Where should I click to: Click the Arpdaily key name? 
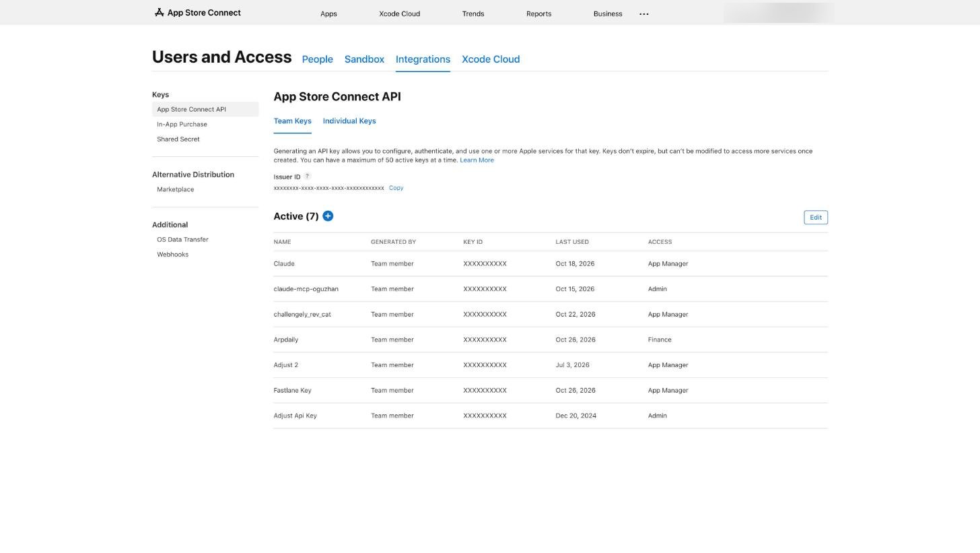[x=286, y=340]
